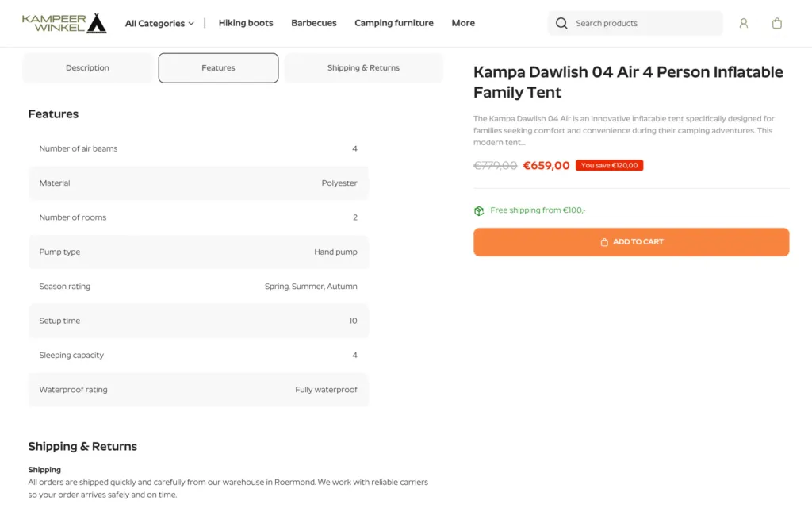
Task: Click the Kampeer Winkel tent logo
Action: coord(65,23)
